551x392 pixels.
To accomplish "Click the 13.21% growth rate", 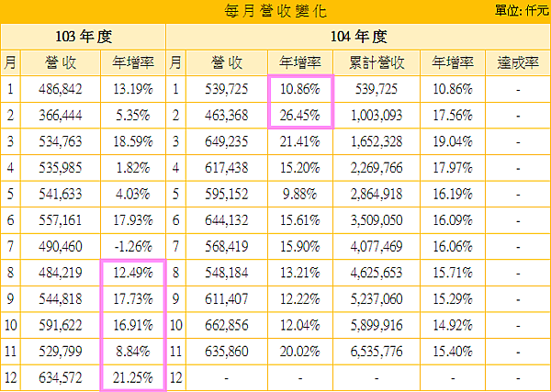I will 299,273.
